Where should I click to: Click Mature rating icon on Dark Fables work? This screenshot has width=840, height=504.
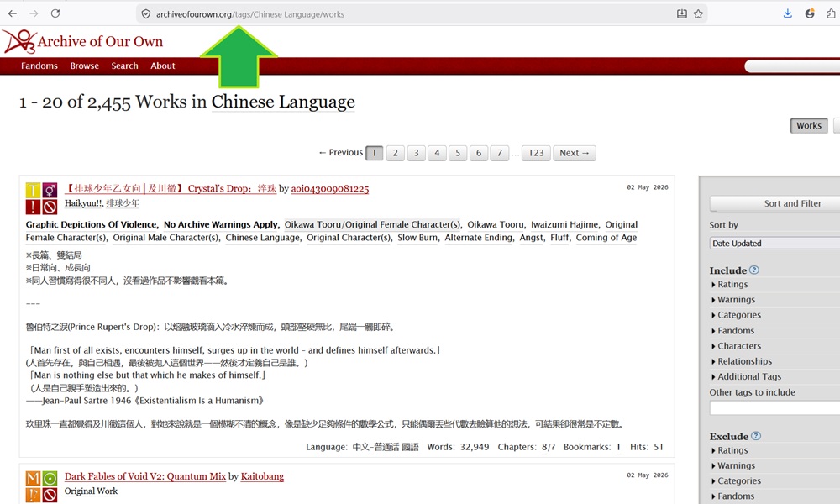pyautogui.click(x=34, y=478)
